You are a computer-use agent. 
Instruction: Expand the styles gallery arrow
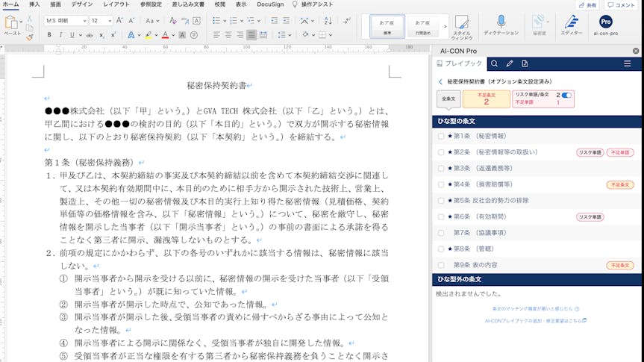click(445, 26)
